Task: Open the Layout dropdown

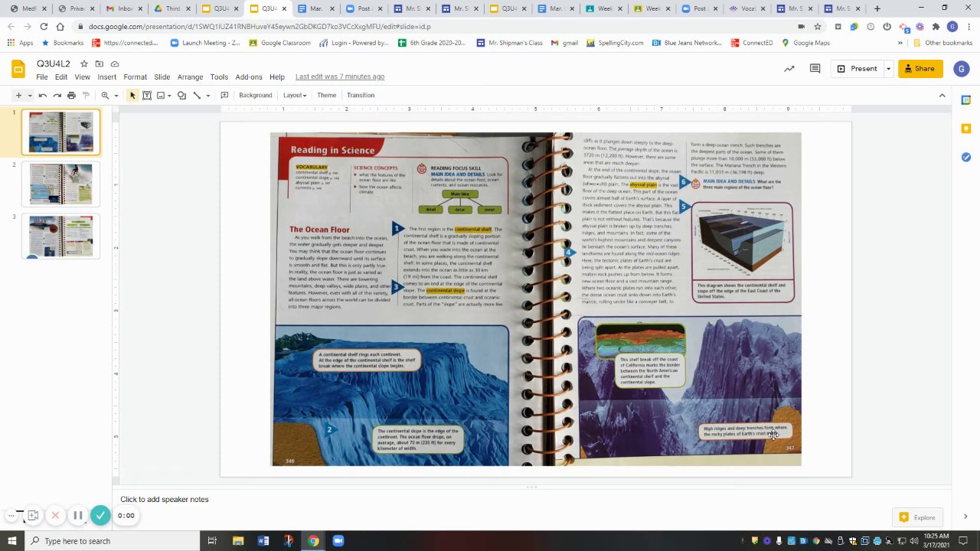Action: [x=295, y=96]
